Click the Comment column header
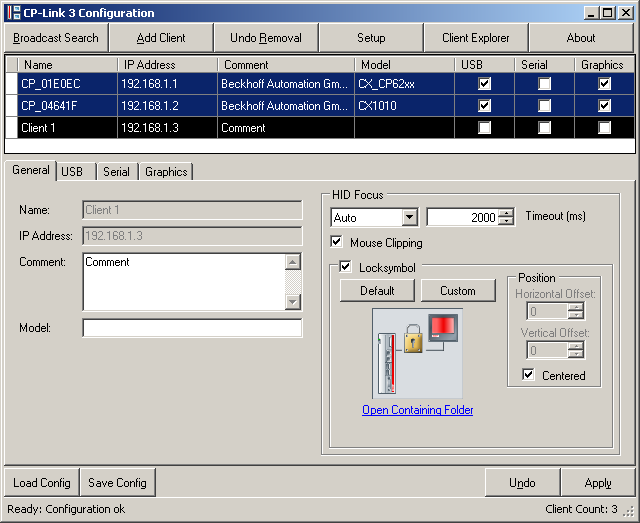The width and height of the screenshot is (640, 523). click(x=286, y=65)
